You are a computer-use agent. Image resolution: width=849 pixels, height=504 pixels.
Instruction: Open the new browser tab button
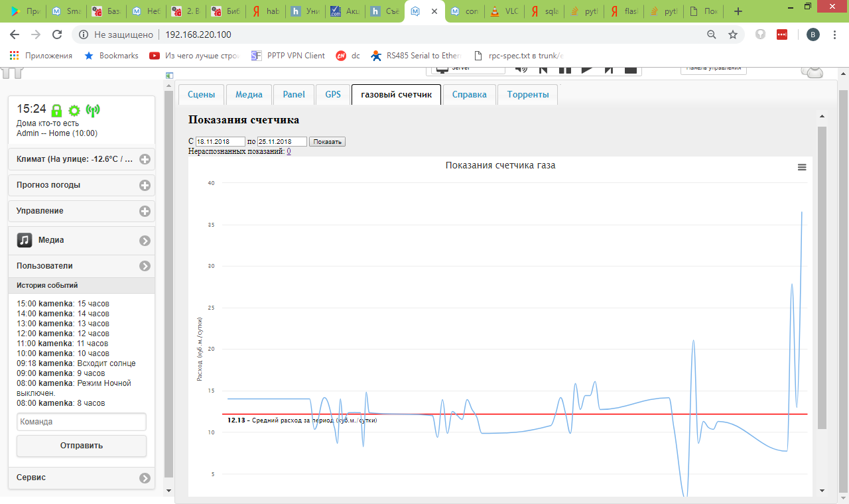(738, 11)
